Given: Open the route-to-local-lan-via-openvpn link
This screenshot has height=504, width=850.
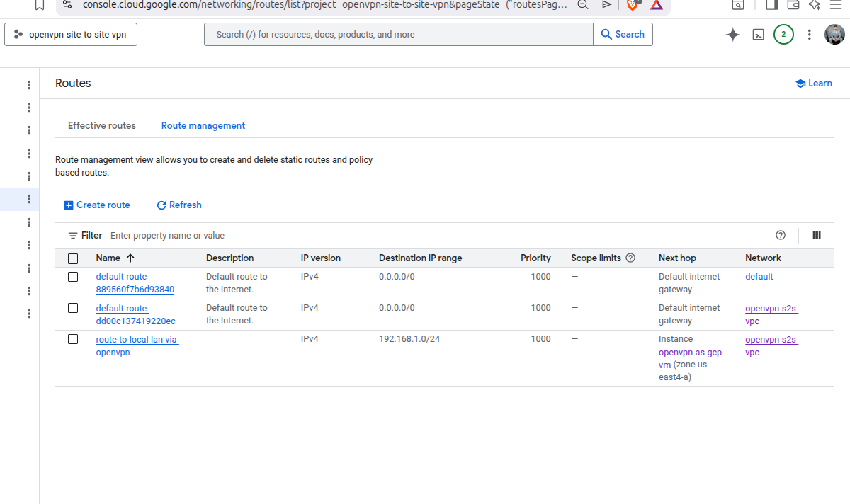Looking at the screenshot, I should [x=137, y=345].
